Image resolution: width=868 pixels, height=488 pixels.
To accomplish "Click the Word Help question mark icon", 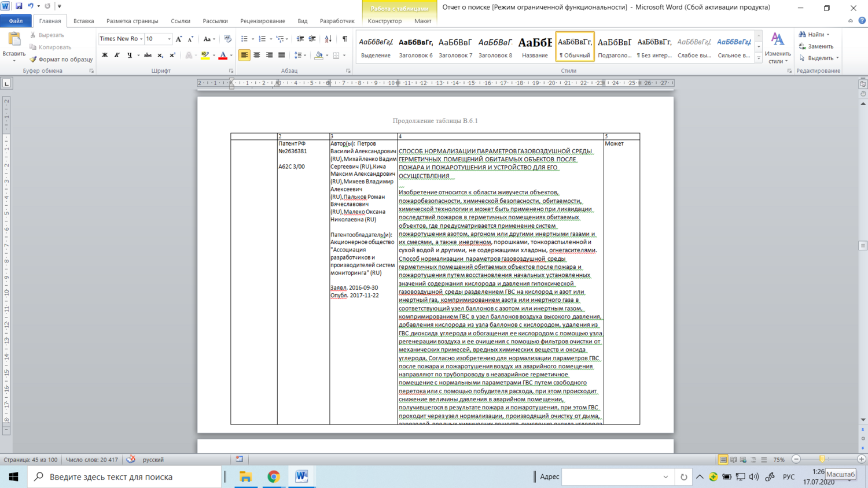I will [862, 20].
